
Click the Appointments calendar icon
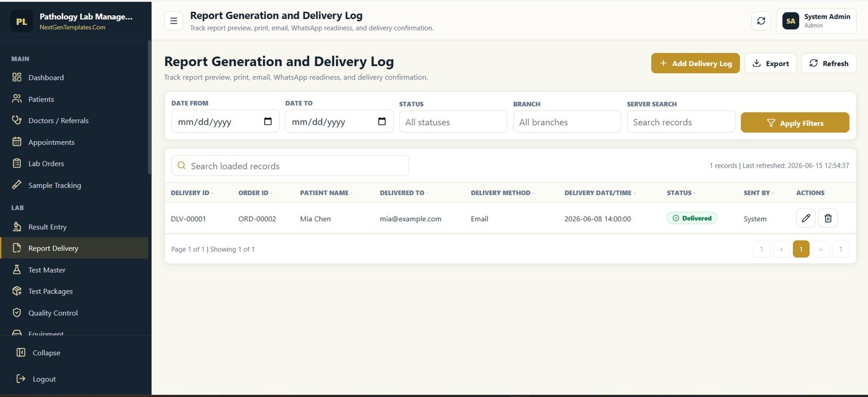17,142
